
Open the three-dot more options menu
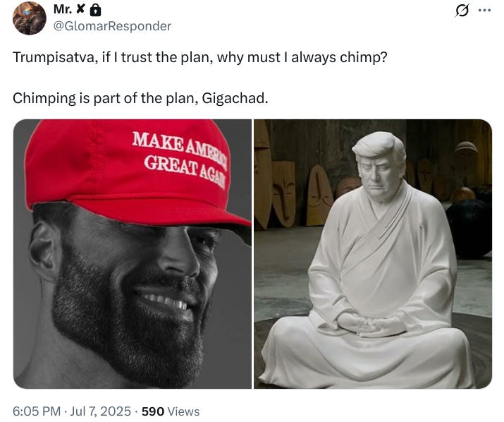tap(484, 11)
